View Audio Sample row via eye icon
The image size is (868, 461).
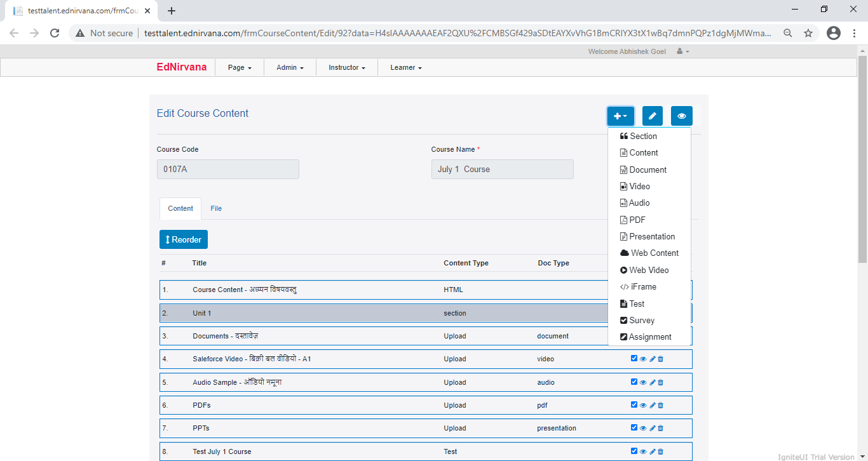click(x=643, y=382)
